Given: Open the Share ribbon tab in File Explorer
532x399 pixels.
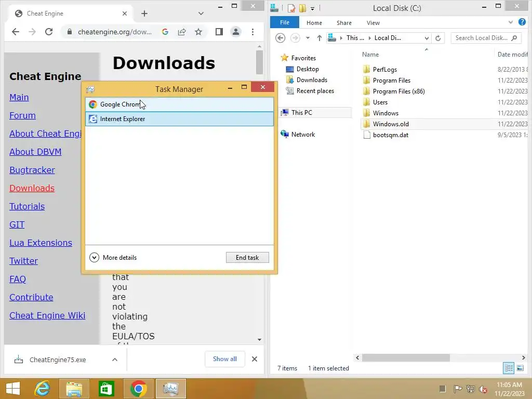Looking at the screenshot, I should coord(344,23).
